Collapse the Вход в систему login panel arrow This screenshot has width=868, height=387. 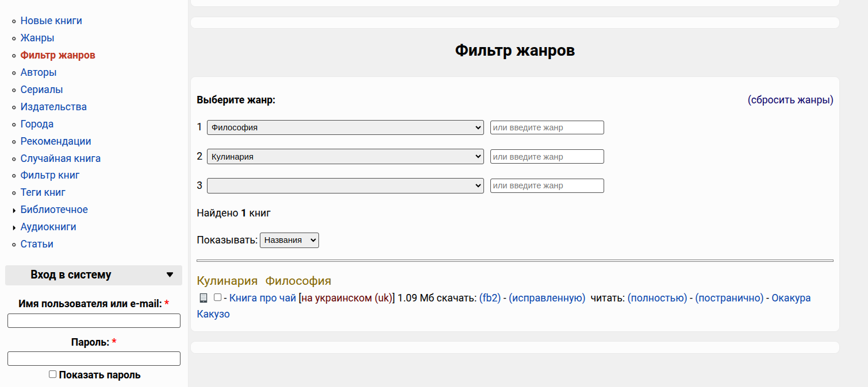click(x=170, y=275)
